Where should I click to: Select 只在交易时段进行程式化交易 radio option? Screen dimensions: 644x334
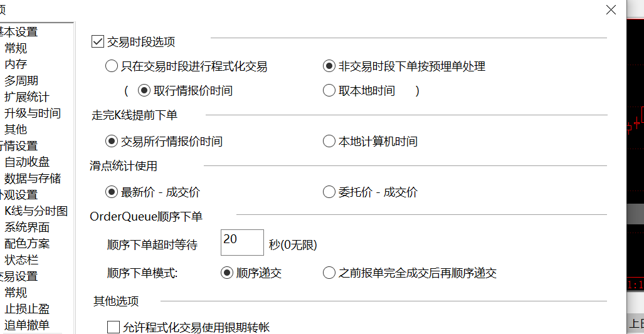click(x=112, y=66)
